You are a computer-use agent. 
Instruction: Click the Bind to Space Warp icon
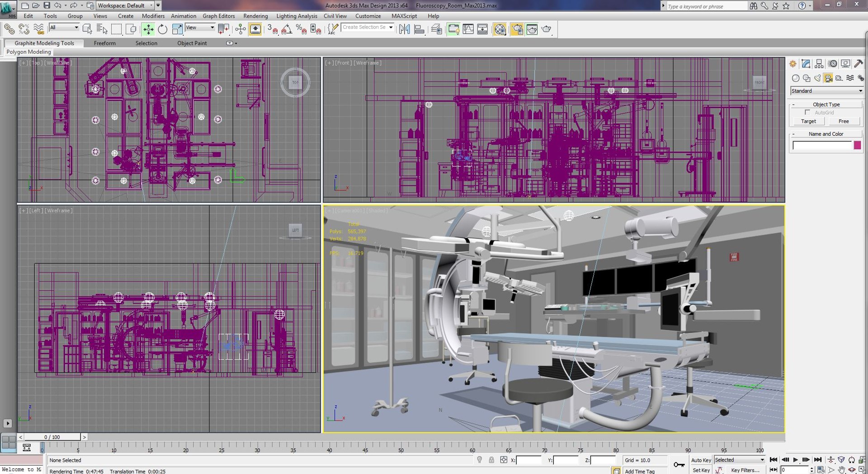pos(39,29)
